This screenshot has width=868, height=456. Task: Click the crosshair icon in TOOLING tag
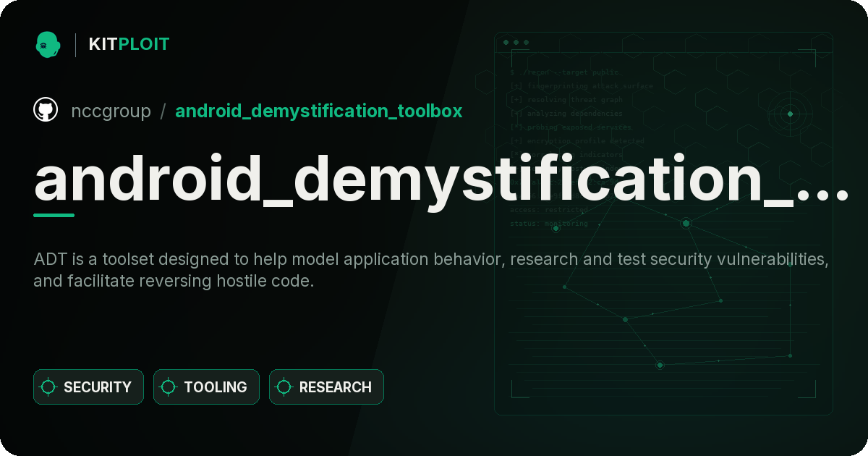pyautogui.click(x=169, y=387)
